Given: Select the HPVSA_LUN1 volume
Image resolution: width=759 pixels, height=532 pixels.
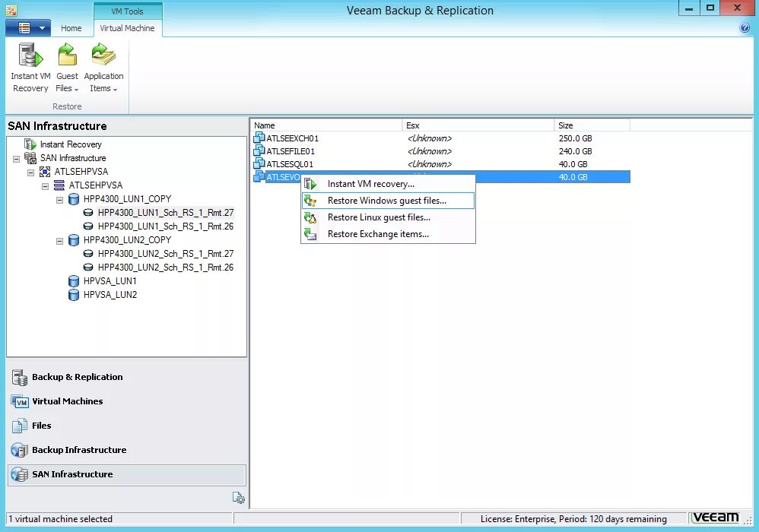Looking at the screenshot, I should pos(110,281).
